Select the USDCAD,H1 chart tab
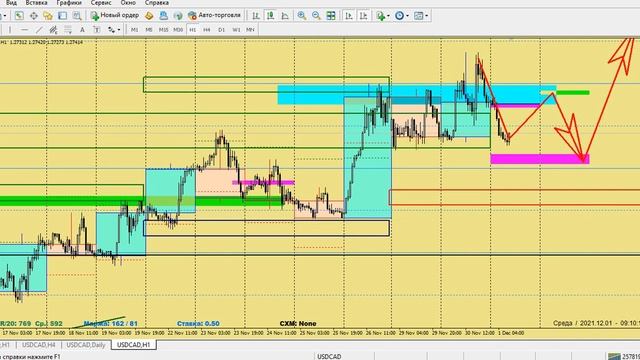 (133, 345)
